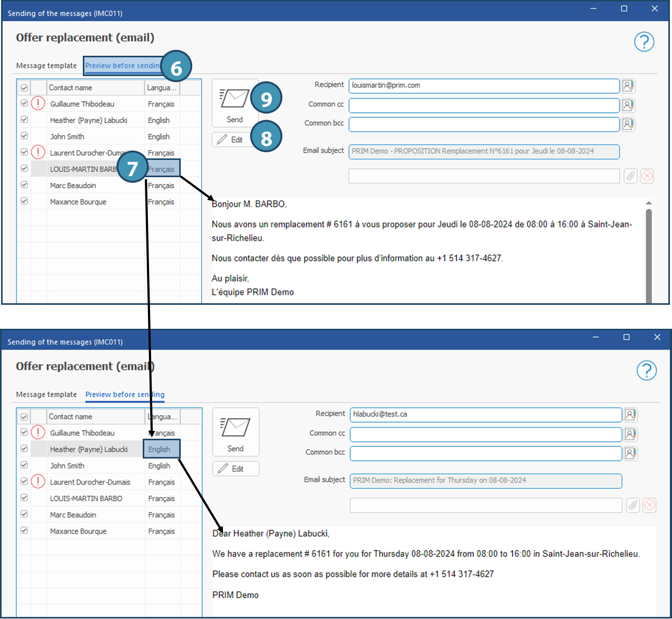Click the paperclip attachment icon in the lower window
The image size is (672, 619).
pyautogui.click(x=633, y=505)
